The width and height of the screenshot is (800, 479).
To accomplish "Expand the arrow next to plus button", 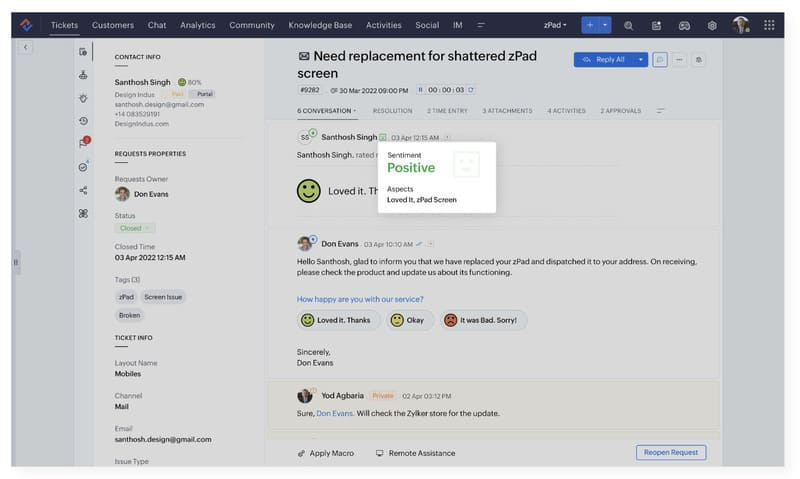I will pos(605,24).
